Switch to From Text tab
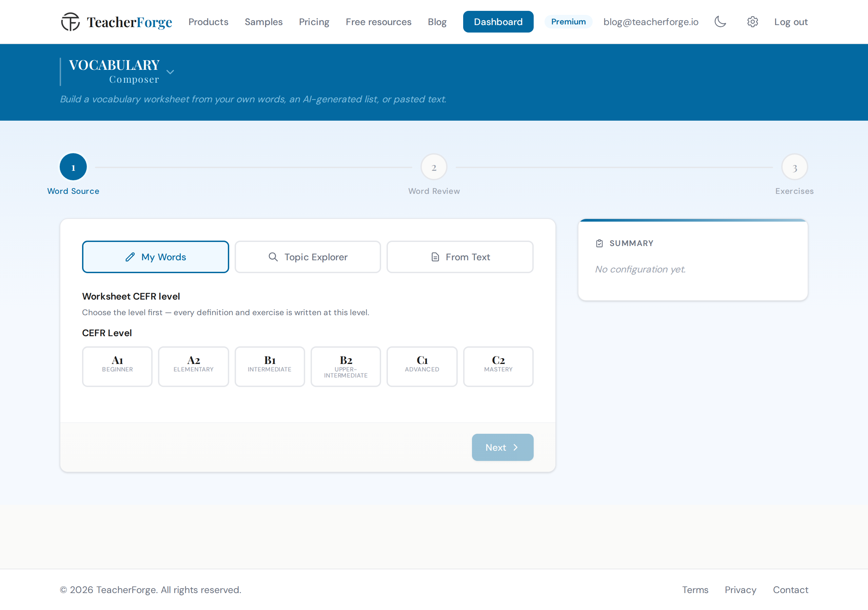The image size is (868, 610). [460, 257]
